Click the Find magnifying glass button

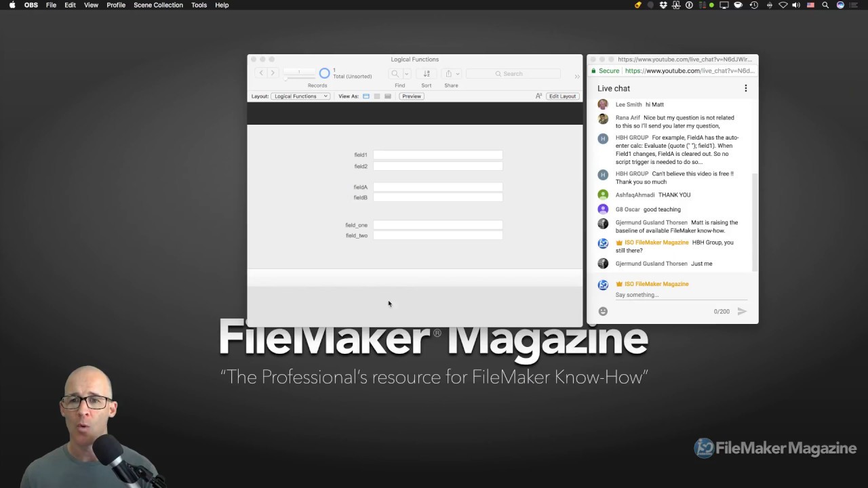[395, 74]
